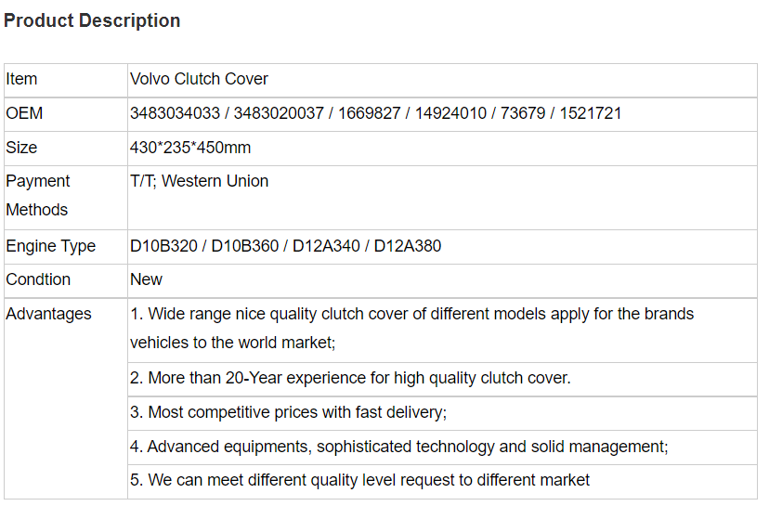Click the Product Description heading

92,21
